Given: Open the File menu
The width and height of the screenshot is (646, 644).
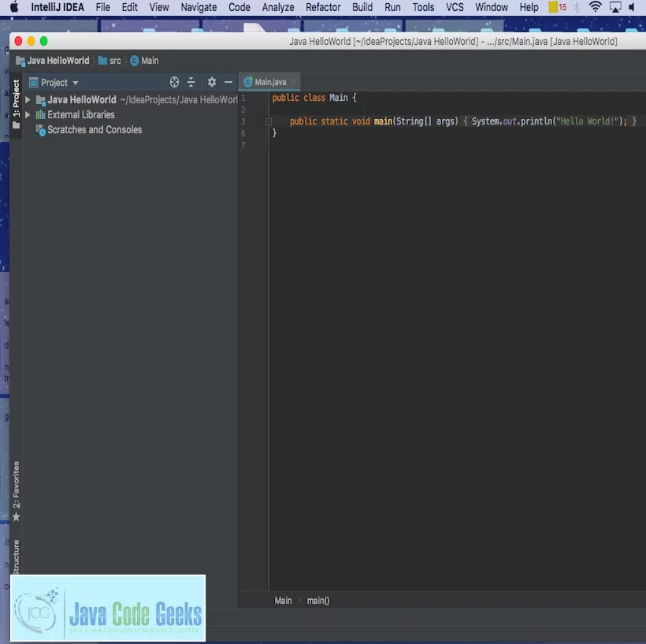Looking at the screenshot, I should coord(102,7).
